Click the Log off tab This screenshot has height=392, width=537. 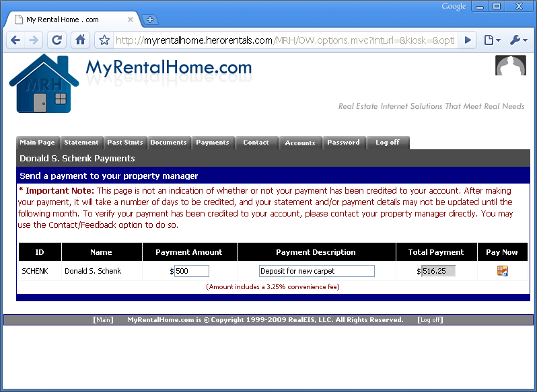click(388, 143)
